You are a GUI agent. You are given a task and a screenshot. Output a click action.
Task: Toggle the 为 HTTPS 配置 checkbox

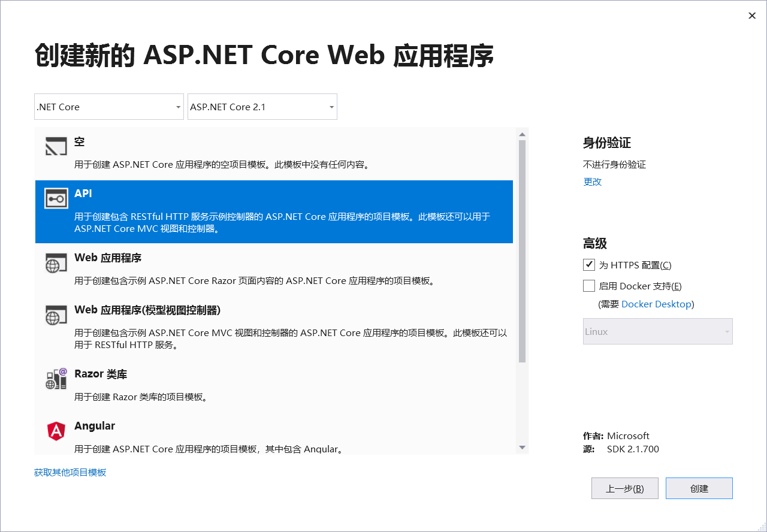point(589,265)
